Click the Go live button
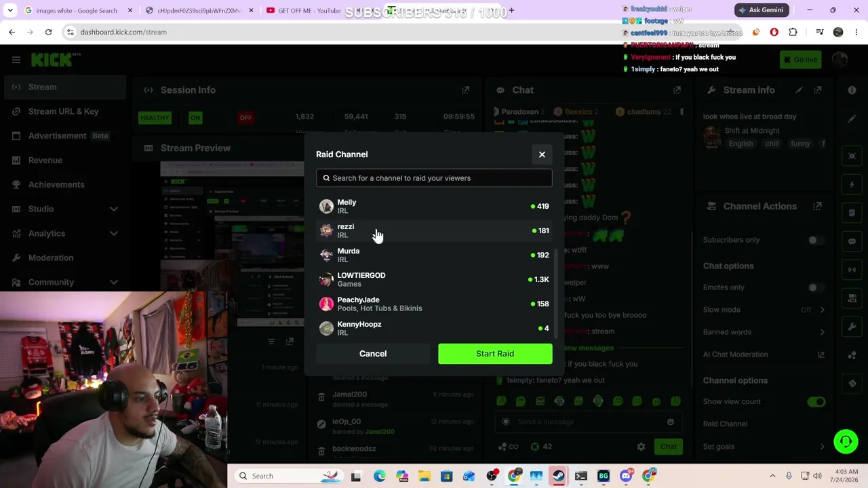Image resolution: width=868 pixels, height=488 pixels. coord(800,60)
